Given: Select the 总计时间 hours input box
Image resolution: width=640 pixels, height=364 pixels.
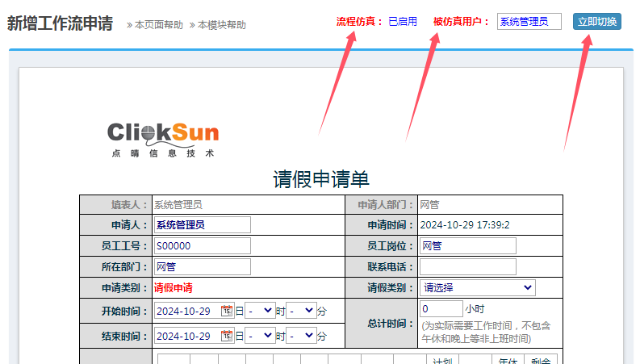Looking at the screenshot, I should click(441, 308).
